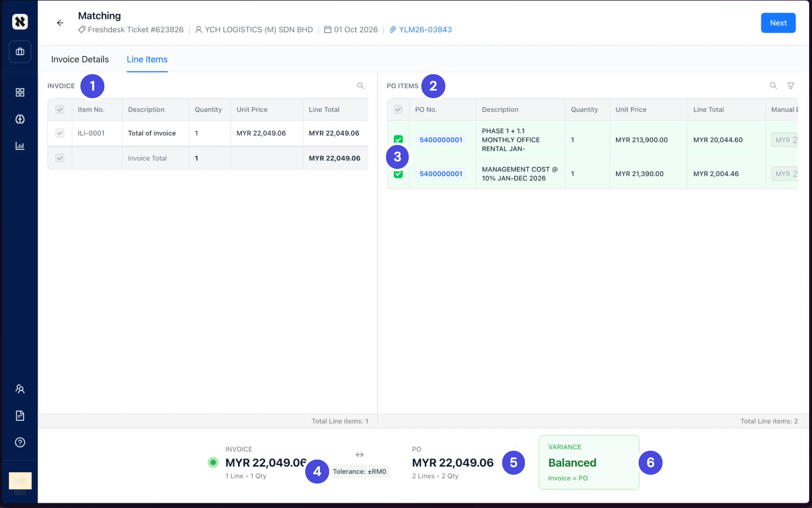Click the Variance Balanced card
Image resolution: width=812 pixels, height=508 pixels.
pyautogui.click(x=589, y=462)
